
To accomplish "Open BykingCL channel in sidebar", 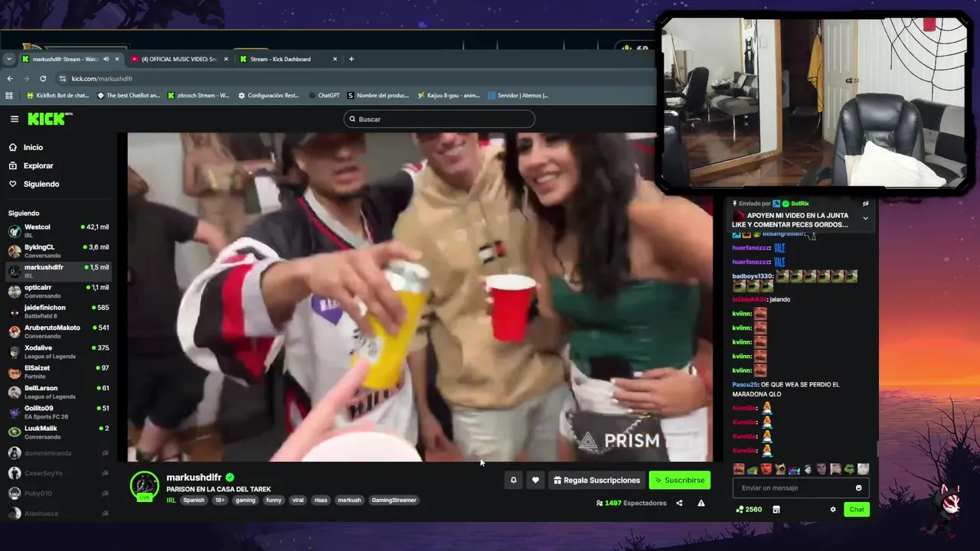I will click(x=59, y=251).
